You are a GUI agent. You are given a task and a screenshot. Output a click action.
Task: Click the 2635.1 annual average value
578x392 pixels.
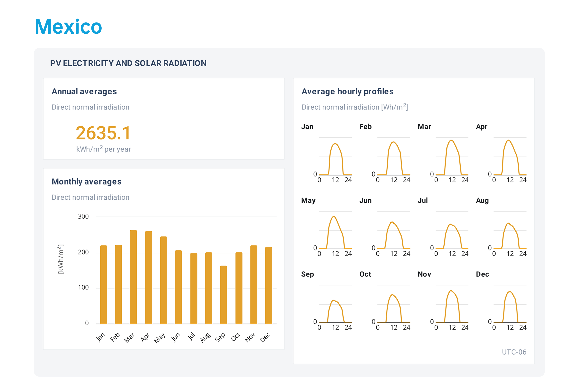(x=103, y=133)
